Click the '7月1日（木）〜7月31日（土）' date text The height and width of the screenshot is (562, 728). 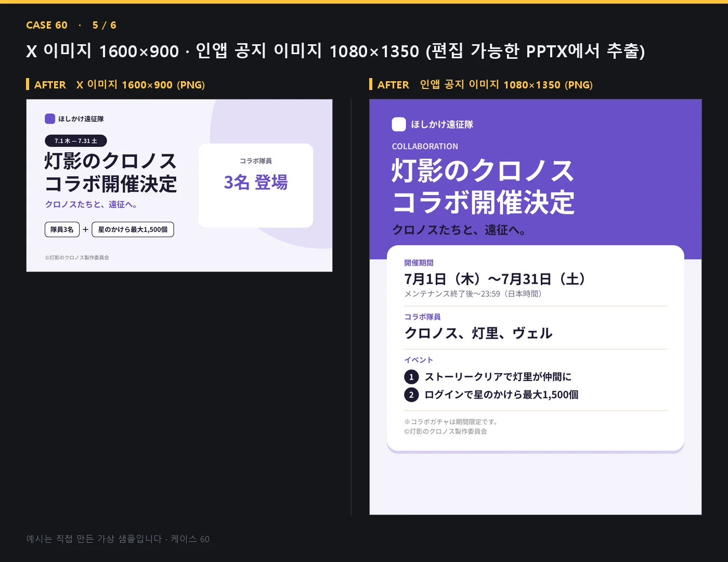coord(495,279)
